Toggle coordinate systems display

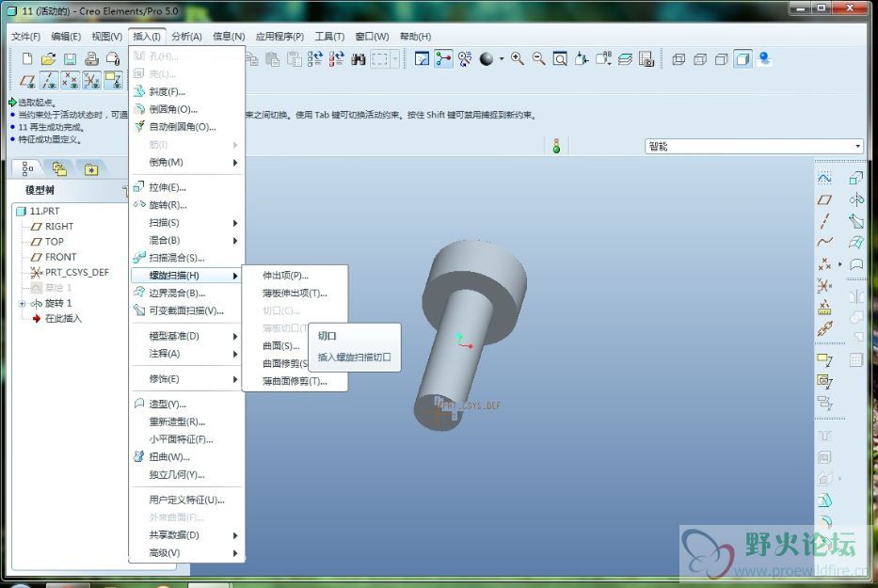(x=91, y=81)
